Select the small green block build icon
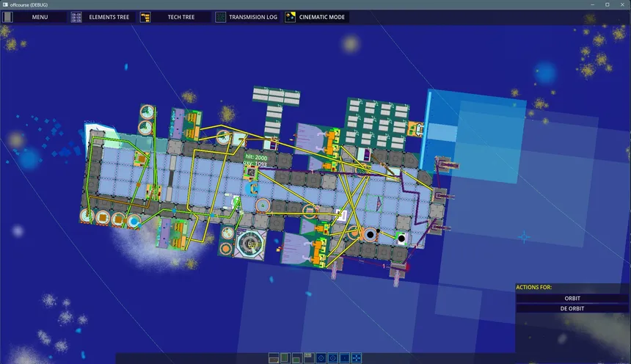Screen dimensions: 631x364 pos(297,357)
